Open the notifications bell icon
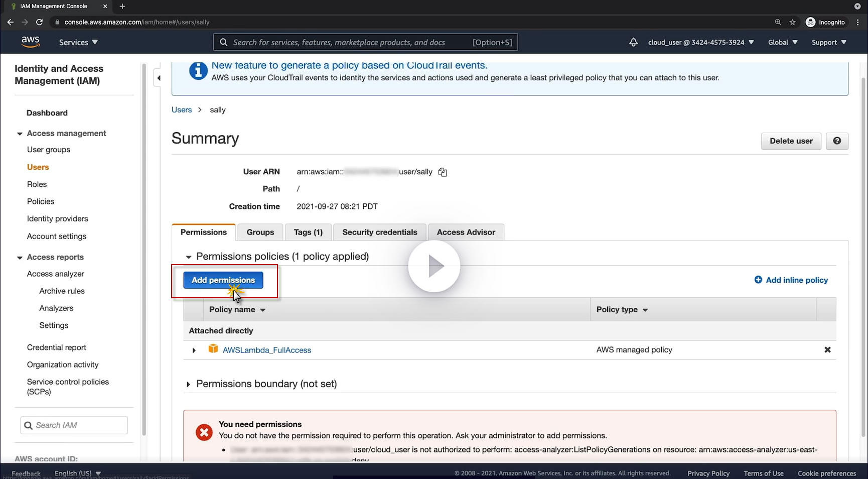The height and width of the screenshot is (479, 868). (633, 42)
